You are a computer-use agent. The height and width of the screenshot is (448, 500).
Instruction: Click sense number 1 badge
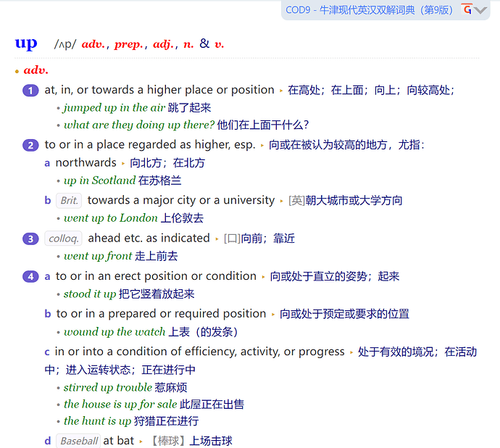click(x=30, y=91)
